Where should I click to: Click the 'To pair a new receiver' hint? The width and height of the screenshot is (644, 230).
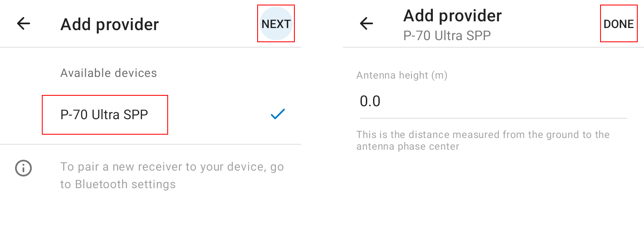[172, 176]
